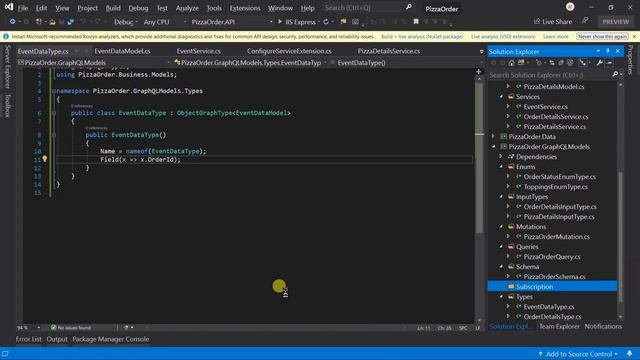Collapse the PizzaOrder.GraphQLModels project node
Image resolution: width=640 pixels, height=360 pixels.
coord(493,147)
